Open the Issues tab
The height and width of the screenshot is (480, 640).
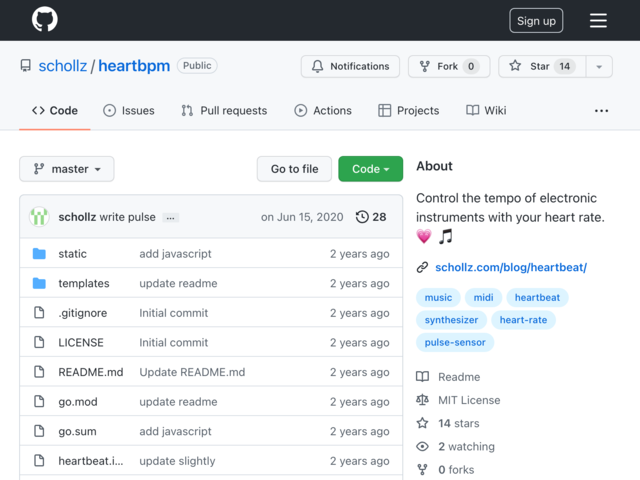(x=129, y=111)
